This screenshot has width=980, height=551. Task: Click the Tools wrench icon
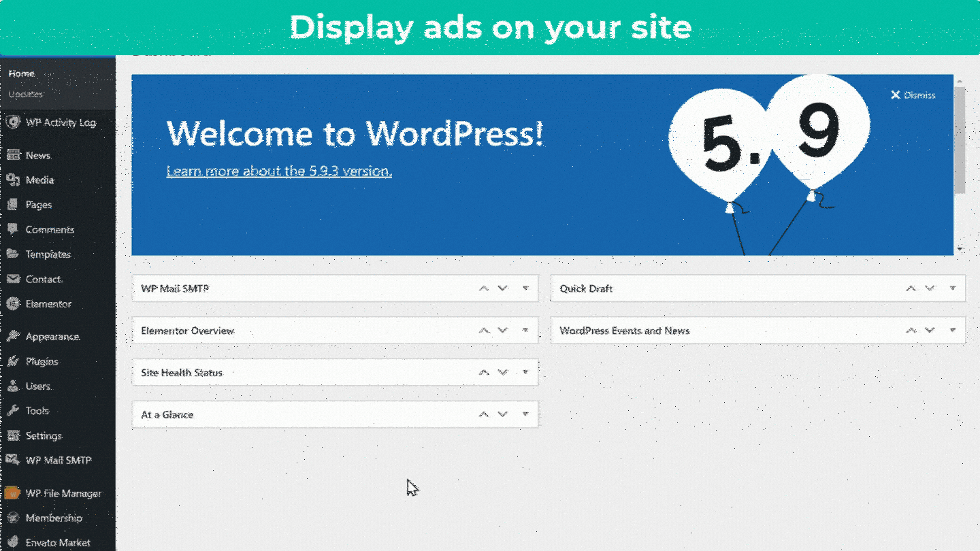pos(13,411)
